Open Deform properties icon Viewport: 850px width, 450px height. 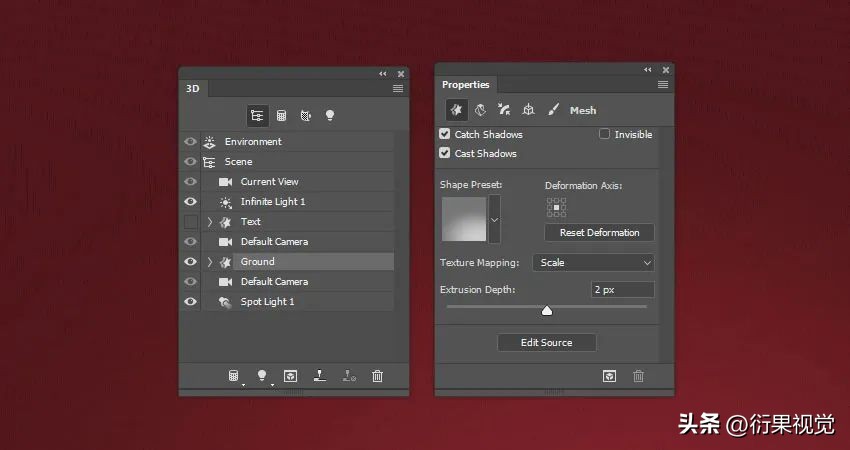point(480,110)
